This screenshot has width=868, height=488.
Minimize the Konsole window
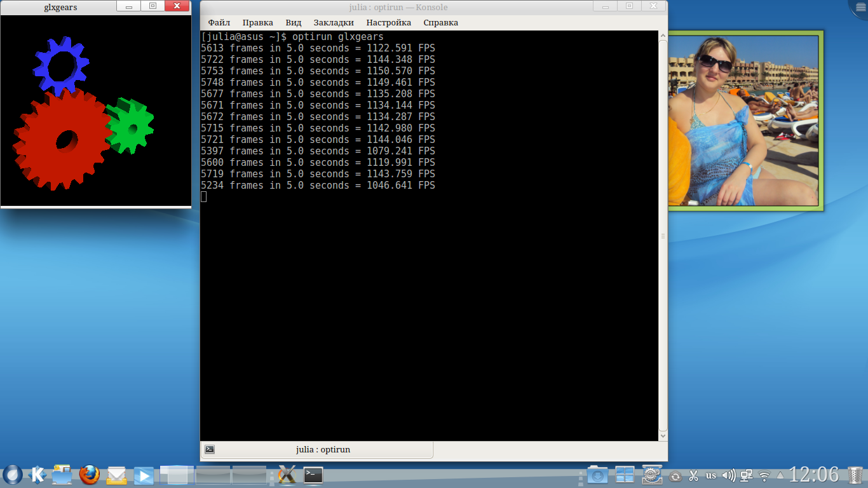(606, 6)
